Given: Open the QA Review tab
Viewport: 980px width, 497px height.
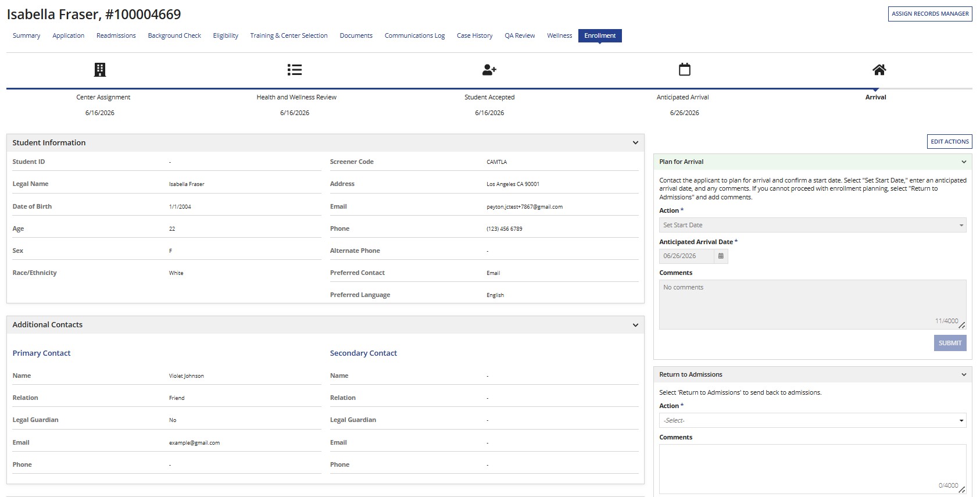Looking at the screenshot, I should 520,35.
